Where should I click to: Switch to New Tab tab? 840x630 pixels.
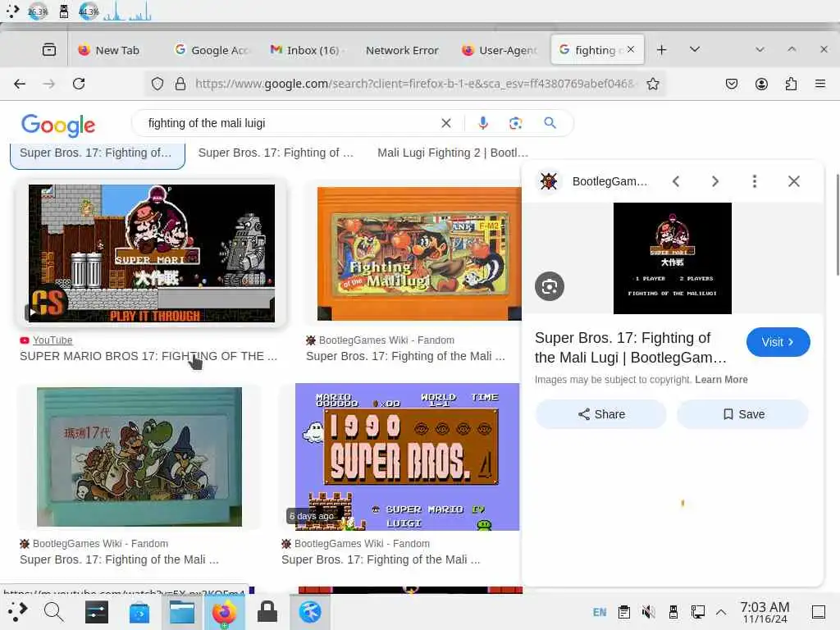110,50
